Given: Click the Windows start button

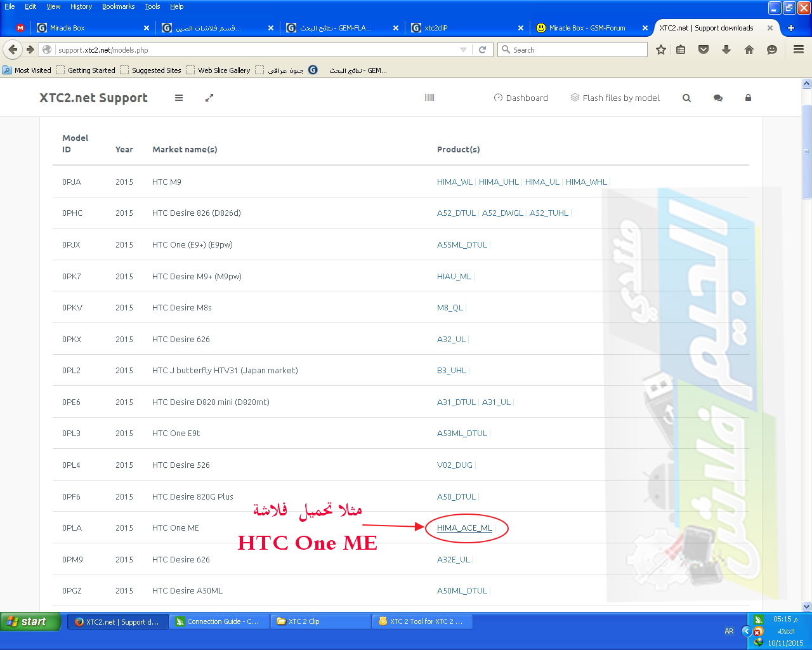Looking at the screenshot, I should pyautogui.click(x=30, y=622).
